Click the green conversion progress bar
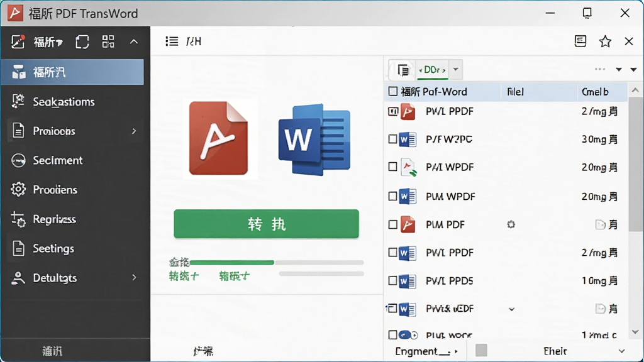644x362 pixels. (231, 262)
